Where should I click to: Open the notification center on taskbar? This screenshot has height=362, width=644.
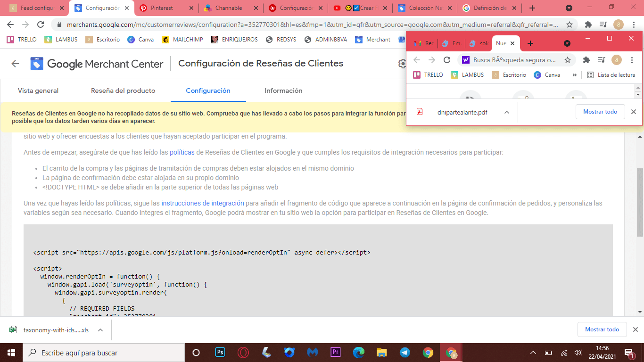[629, 353]
